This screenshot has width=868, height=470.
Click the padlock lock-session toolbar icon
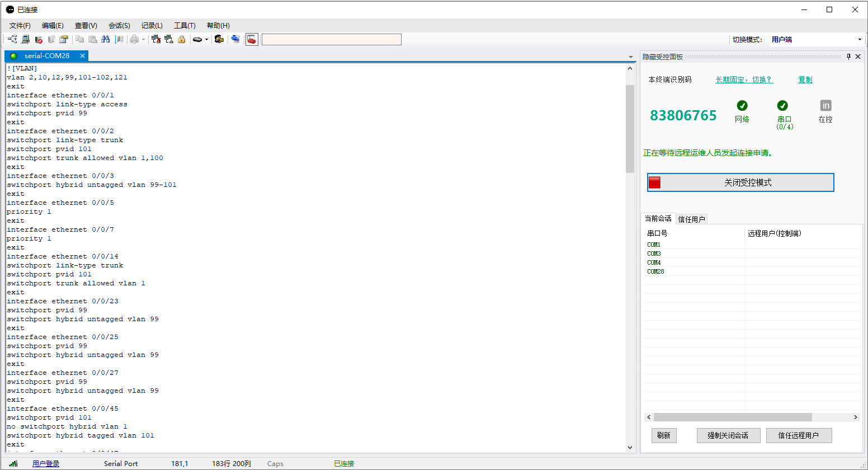[x=182, y=39]
